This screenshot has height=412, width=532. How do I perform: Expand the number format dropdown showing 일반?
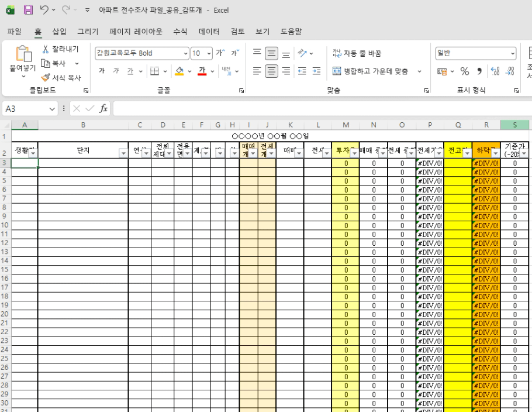(x=513, y=53)
